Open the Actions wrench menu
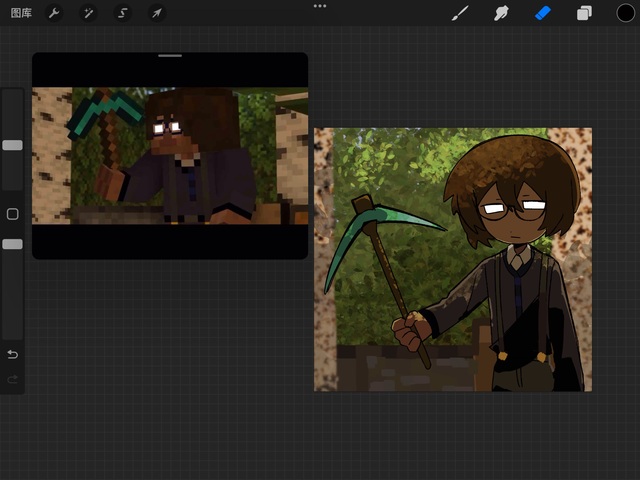This screenshot has width=640, height=480. (55, 13)
